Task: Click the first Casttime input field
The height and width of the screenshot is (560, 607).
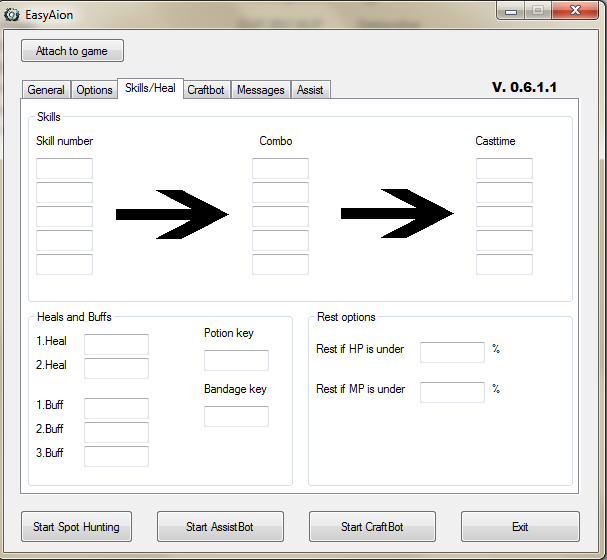Action: tap(504, 169)
